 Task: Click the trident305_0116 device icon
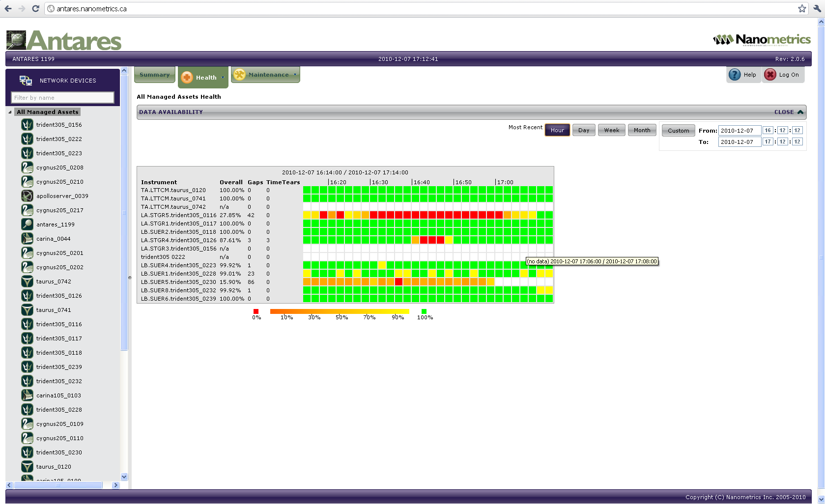tap(27, 324)
